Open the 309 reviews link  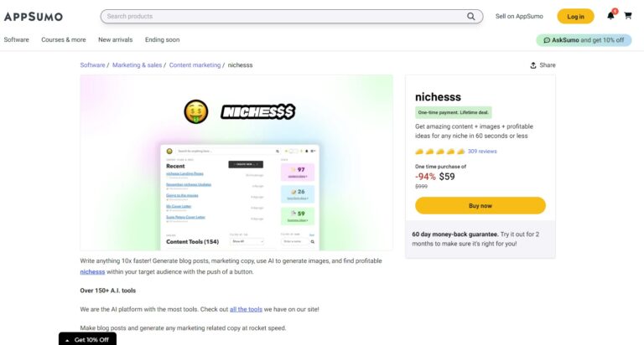coord(482,152)
